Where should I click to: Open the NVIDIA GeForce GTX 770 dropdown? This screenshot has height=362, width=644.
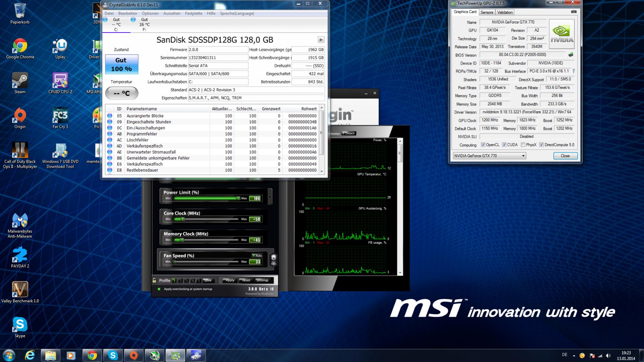489,156
